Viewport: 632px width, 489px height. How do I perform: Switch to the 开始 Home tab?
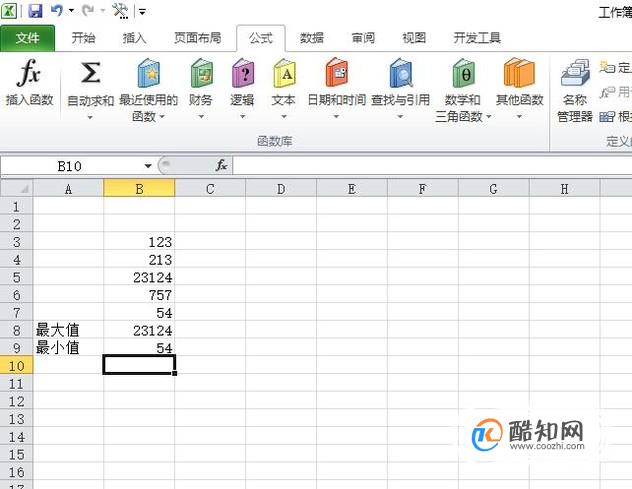point(83,38)
